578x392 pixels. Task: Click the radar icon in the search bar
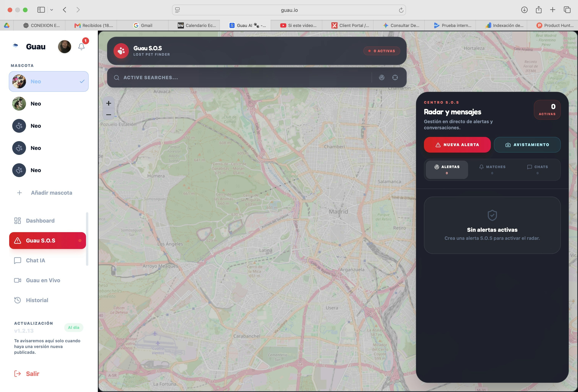(382, 77)
